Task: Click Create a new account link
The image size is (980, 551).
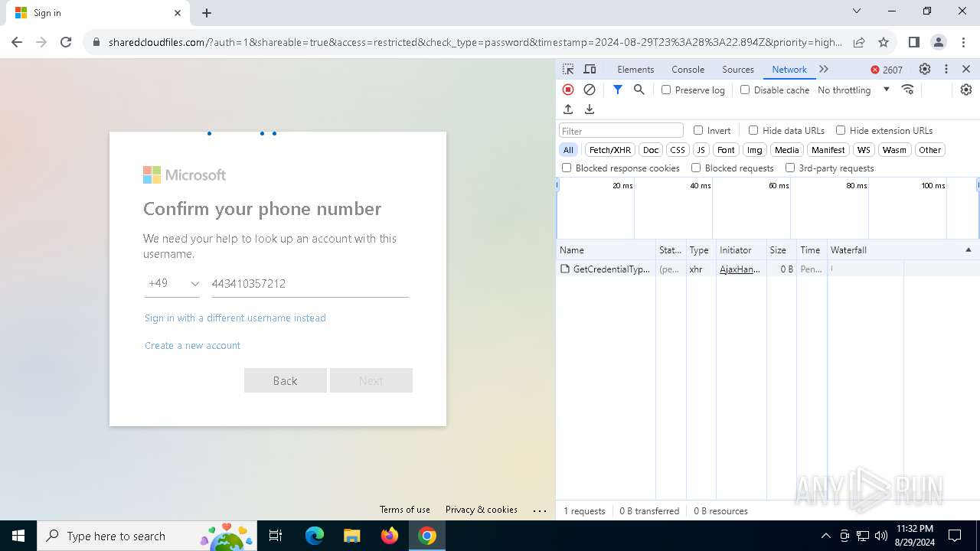Action: [192, 345]
